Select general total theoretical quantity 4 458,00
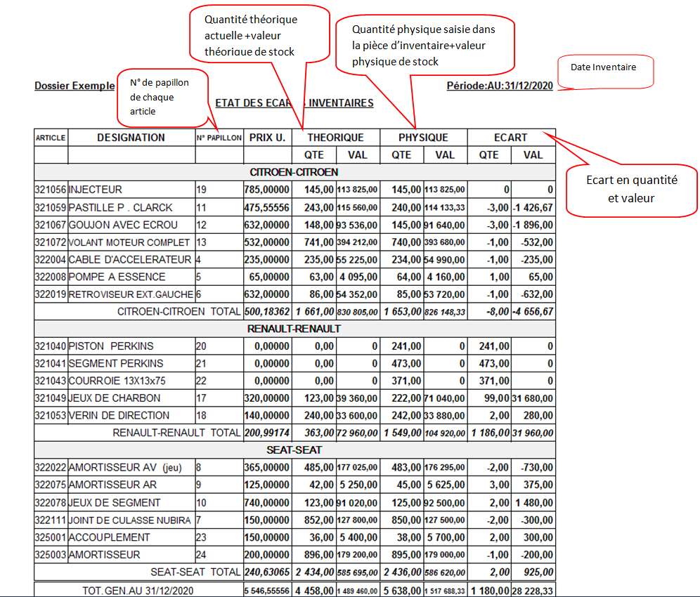The width and height of the screenshot is (700, 597). pos(315,591)
